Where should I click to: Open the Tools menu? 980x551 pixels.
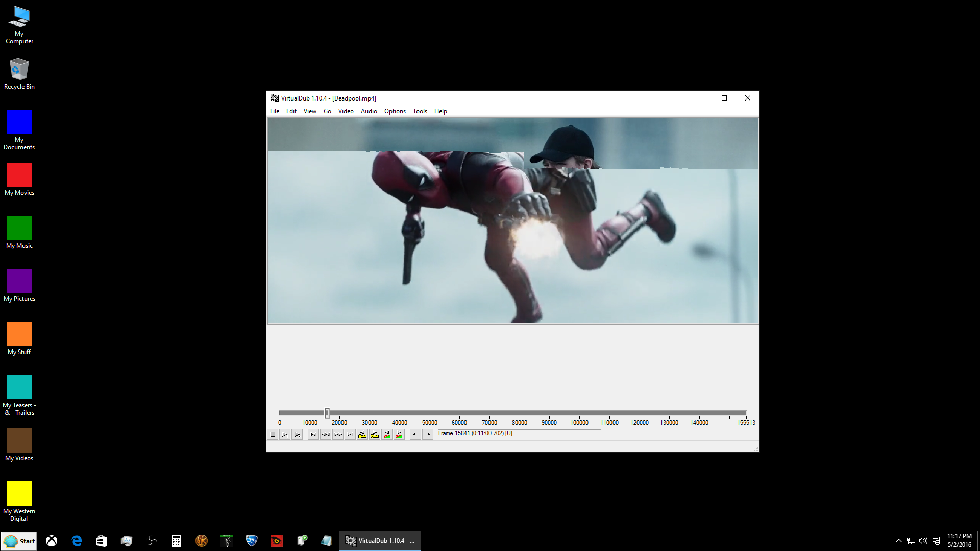coord(420,111)
